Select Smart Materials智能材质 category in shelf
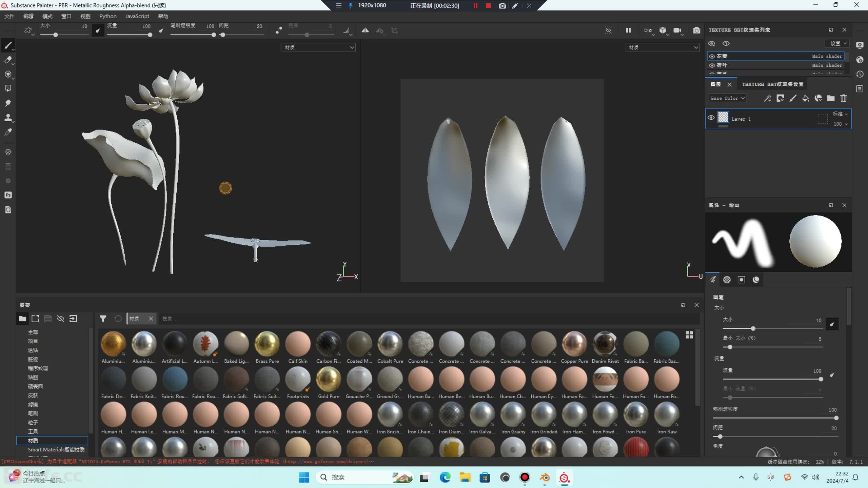 (x=56, y=450)
